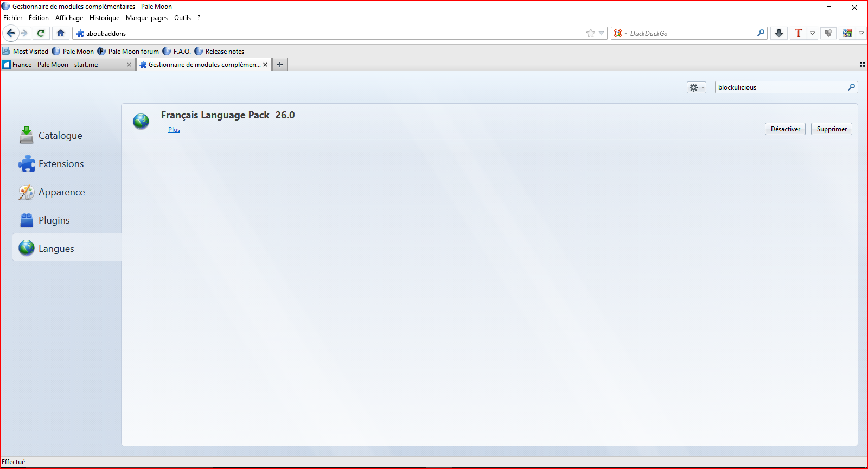
Task: Open the Historique menu
Action: point(104,18)
